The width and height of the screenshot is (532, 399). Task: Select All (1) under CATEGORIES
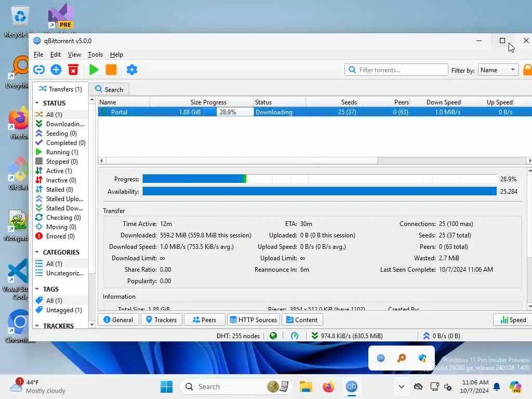60,263
